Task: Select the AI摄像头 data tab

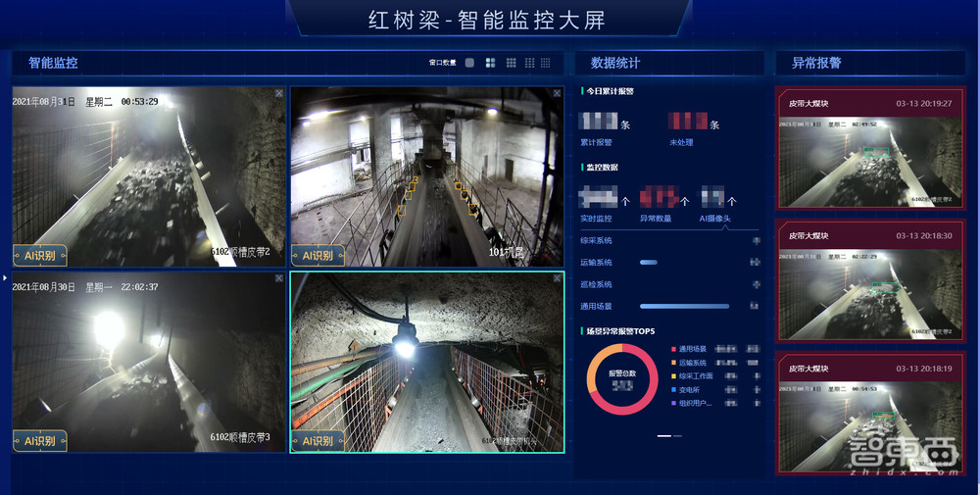Action: 716,219
